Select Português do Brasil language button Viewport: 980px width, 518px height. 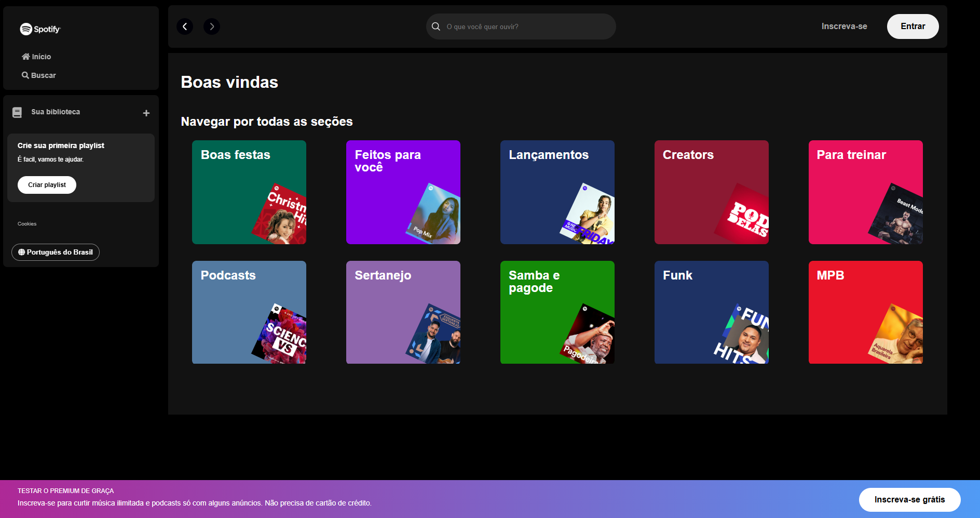click(x=56, y=252)
